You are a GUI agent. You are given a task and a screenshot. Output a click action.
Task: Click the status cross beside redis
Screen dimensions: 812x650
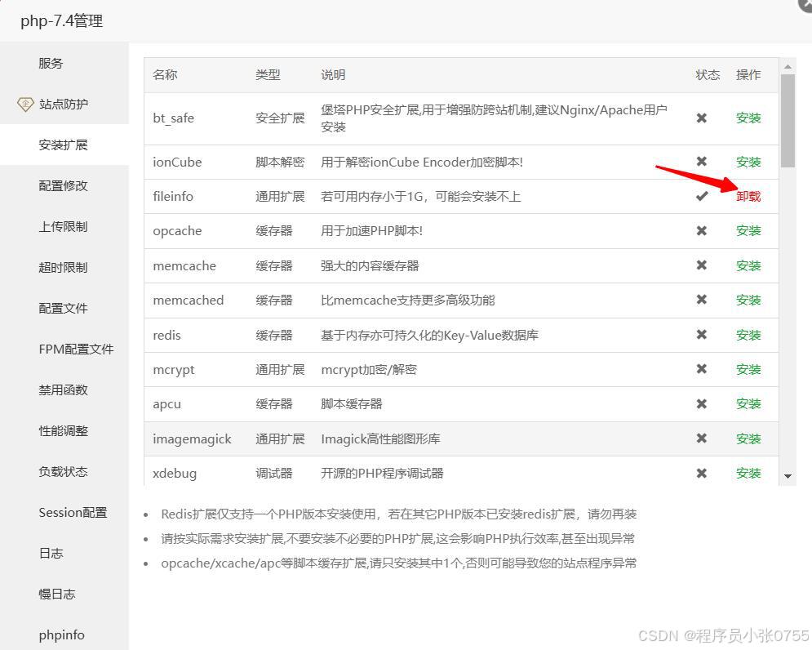[702, 335]
